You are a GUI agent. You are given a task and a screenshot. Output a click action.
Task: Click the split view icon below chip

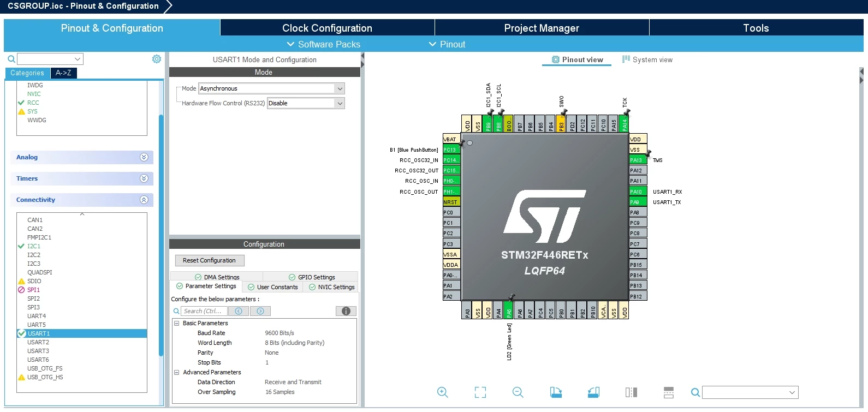click(x=631, y=392)
